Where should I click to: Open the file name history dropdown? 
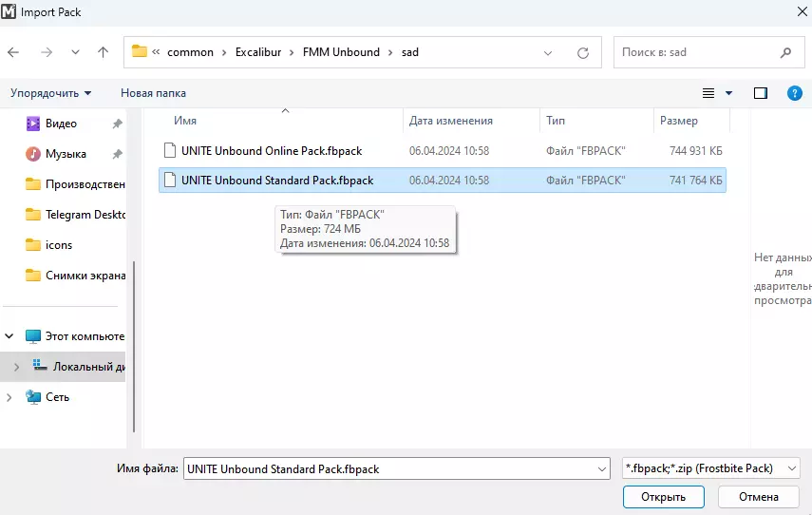(602, 468)
